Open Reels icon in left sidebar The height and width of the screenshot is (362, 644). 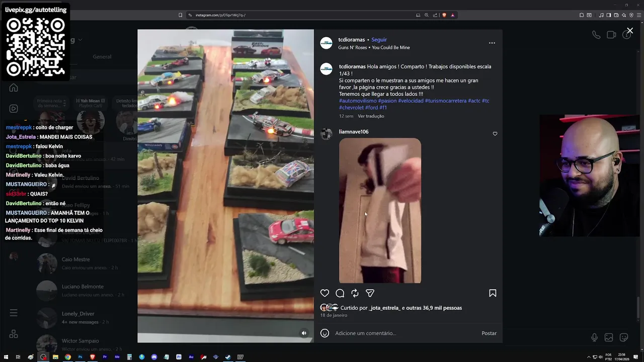point(14,109)
